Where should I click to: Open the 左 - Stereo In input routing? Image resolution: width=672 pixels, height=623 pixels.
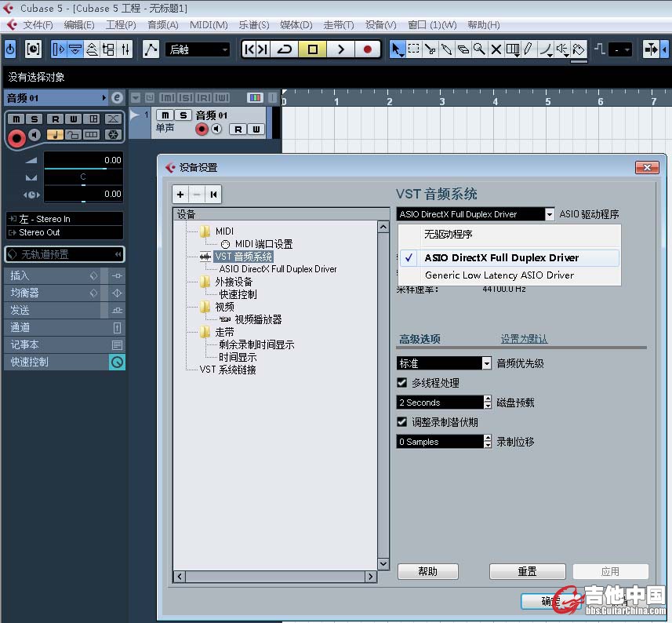[x=65, y=219]
